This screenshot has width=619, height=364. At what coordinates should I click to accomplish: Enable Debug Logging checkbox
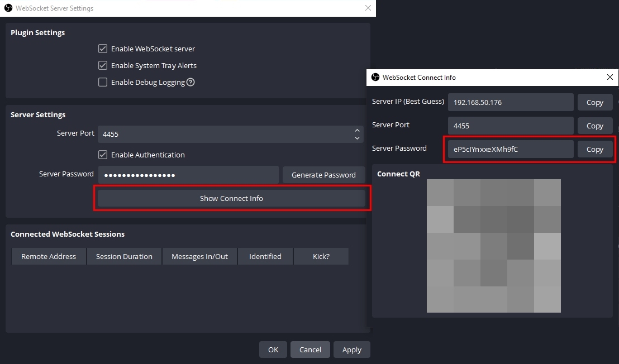point(103,82)
